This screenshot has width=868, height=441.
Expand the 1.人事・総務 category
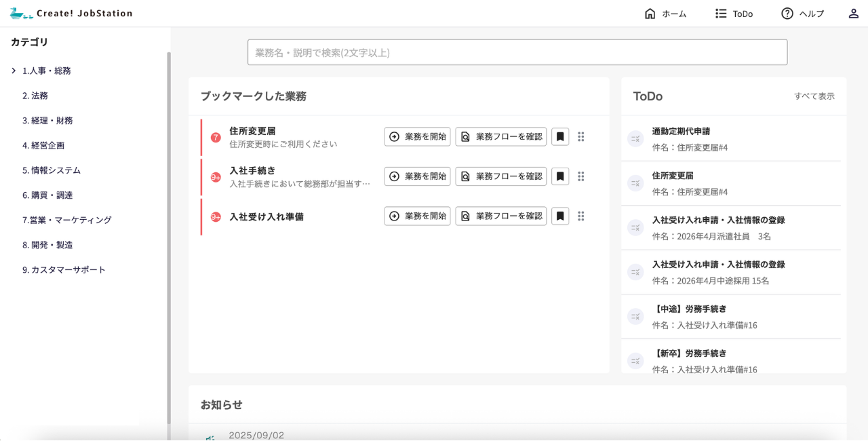coord(14,71)
